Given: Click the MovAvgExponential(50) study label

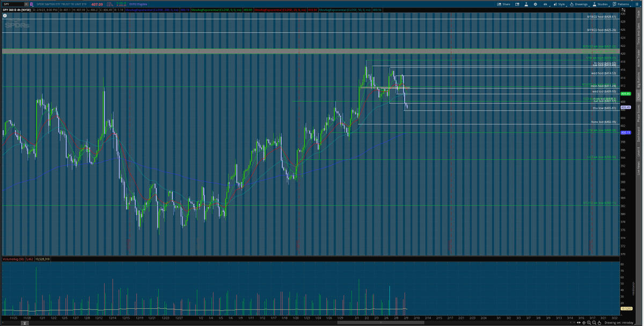Looking at the screenshot, I should (x=346, y=9).
